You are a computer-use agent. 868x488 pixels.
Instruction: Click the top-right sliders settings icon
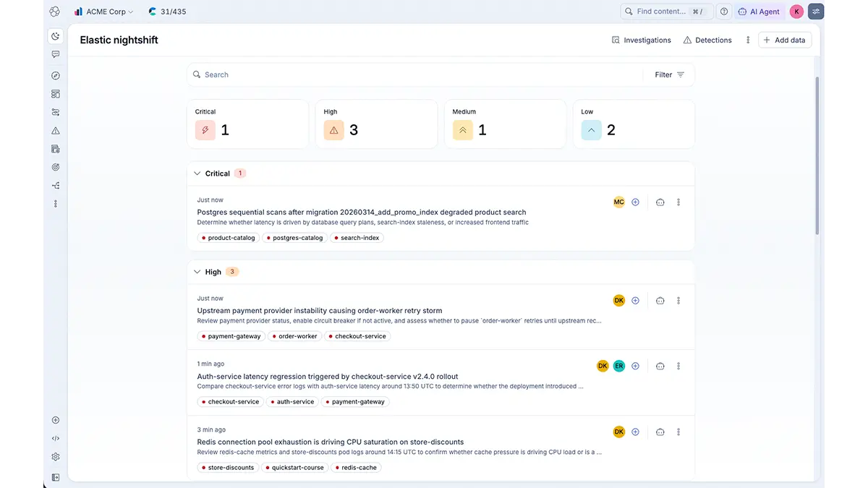[816, 12]
